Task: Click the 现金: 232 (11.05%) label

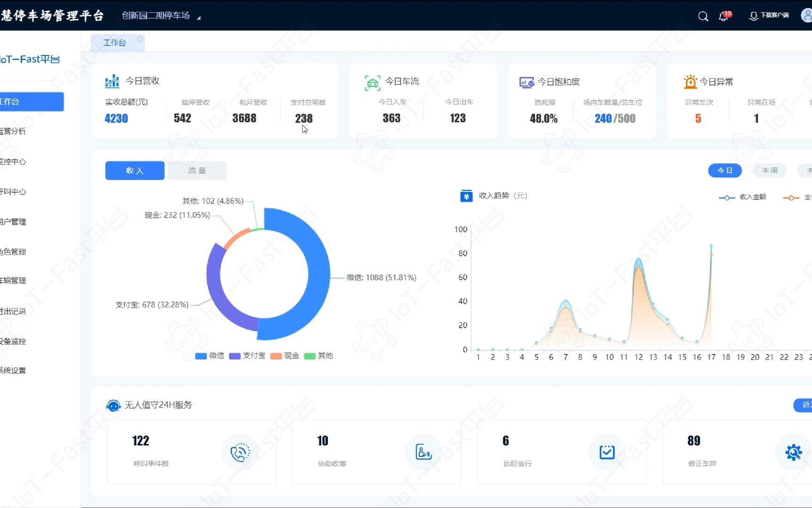Action: (177, 215)
